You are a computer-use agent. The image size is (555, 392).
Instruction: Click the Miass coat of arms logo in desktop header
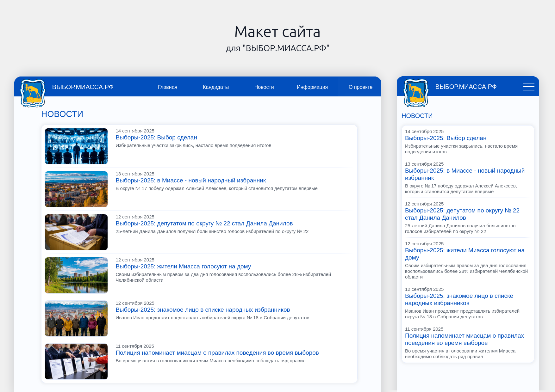(33, 93)
